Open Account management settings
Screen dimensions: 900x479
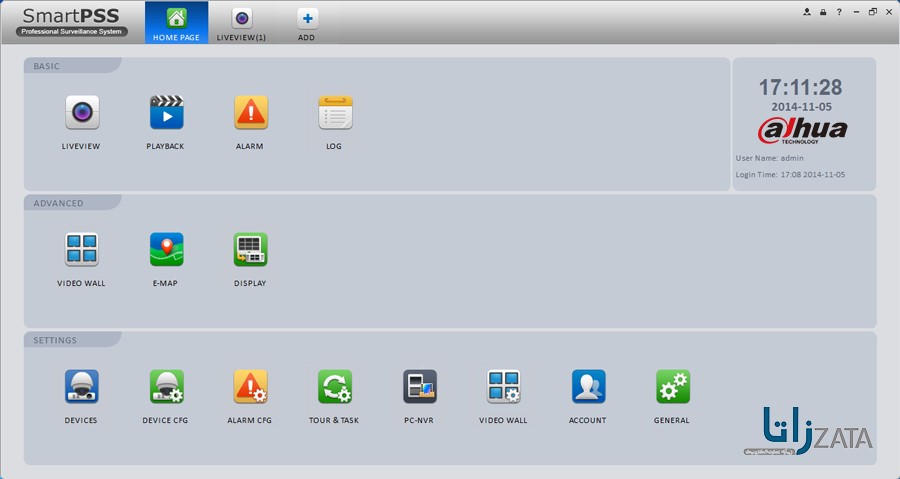pyautogui.click(x=588, y=387)
